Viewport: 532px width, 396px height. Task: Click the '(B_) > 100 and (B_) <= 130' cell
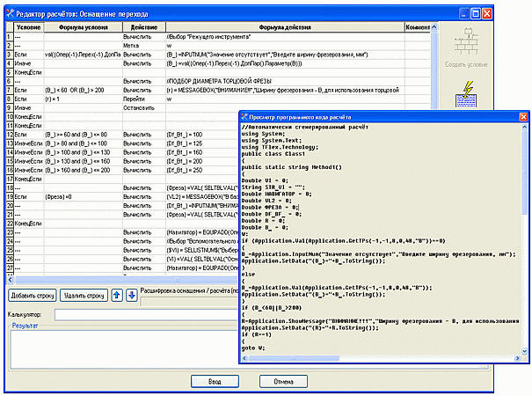point(84,152)
